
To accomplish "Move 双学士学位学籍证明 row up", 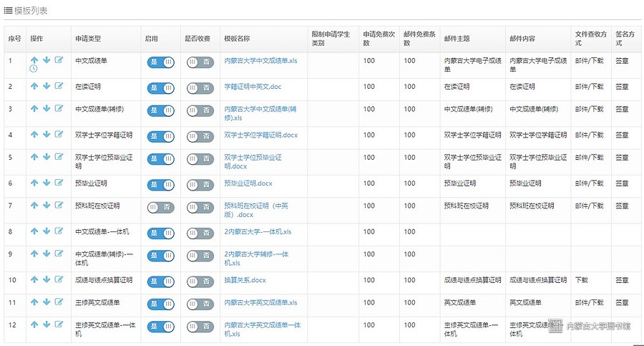I will point(34,135).
